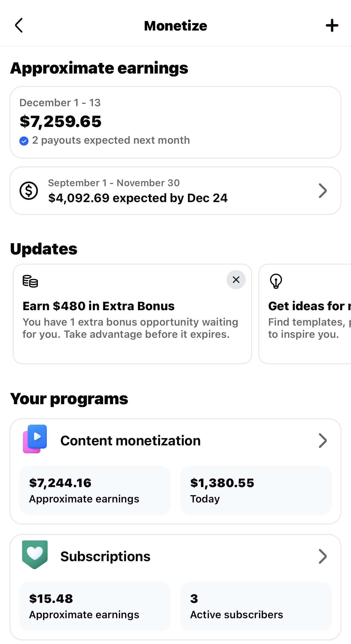Tap the Subscriptions heart shield icon
351x644 pixels.
(x=35, y=555)
